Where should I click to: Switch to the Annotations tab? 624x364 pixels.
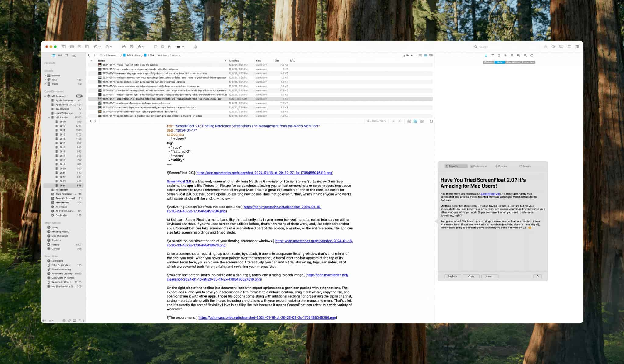pyautogui.click(x=513, y=62)
